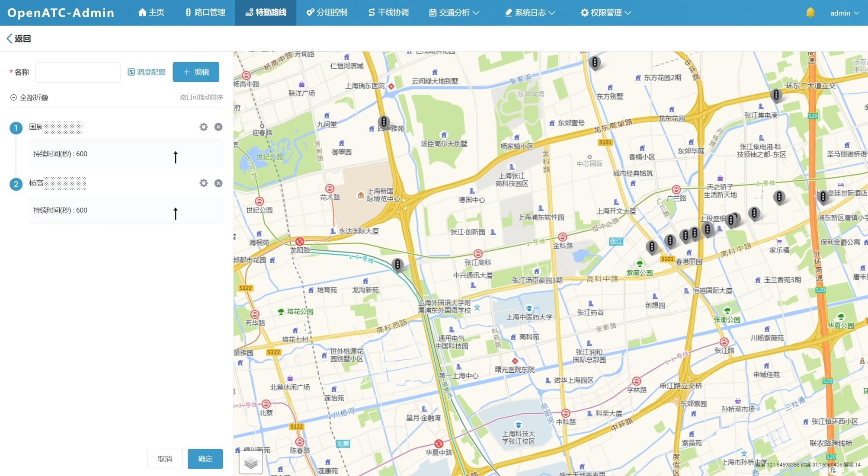Delete intersection 2 with the X icon

click(218, 183)
